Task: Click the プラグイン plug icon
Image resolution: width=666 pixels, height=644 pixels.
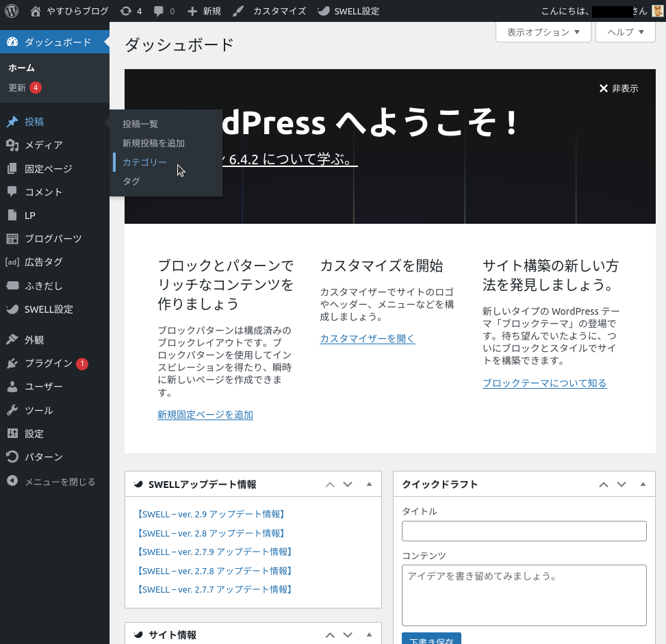Action: click(12, 363)
